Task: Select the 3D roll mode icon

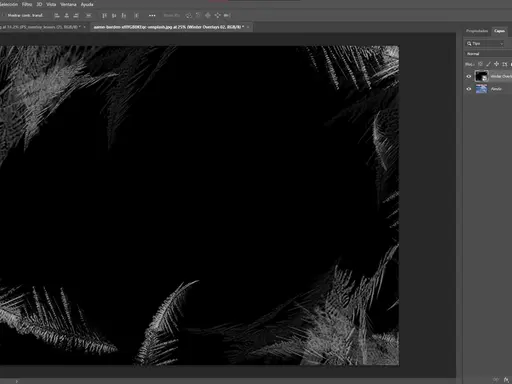Action: [x=198, y=15]
